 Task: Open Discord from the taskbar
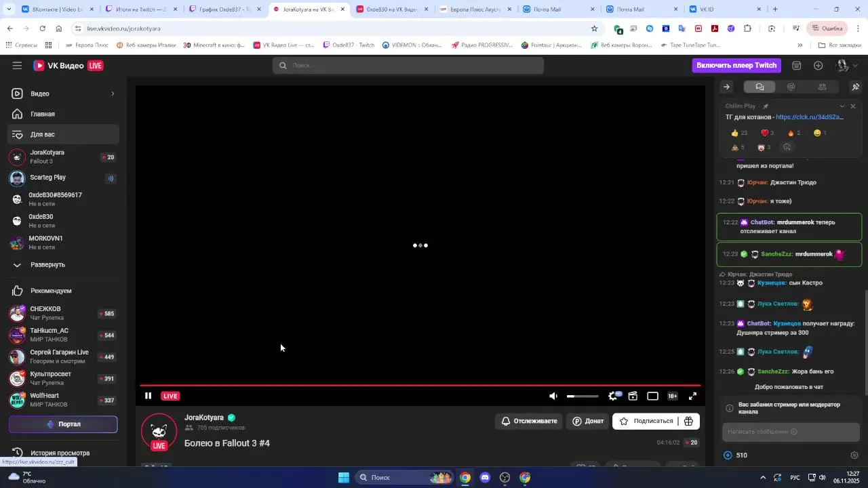(485, 477)
